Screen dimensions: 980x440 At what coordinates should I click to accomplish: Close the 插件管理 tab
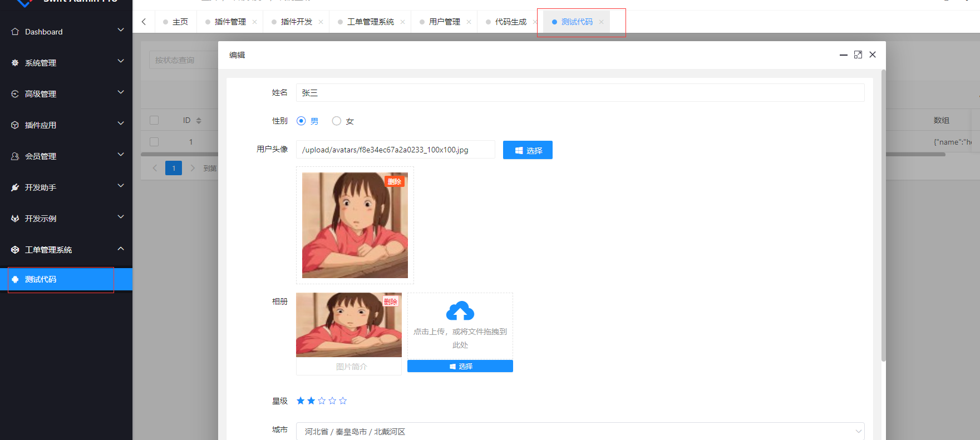tap(255, 22)
